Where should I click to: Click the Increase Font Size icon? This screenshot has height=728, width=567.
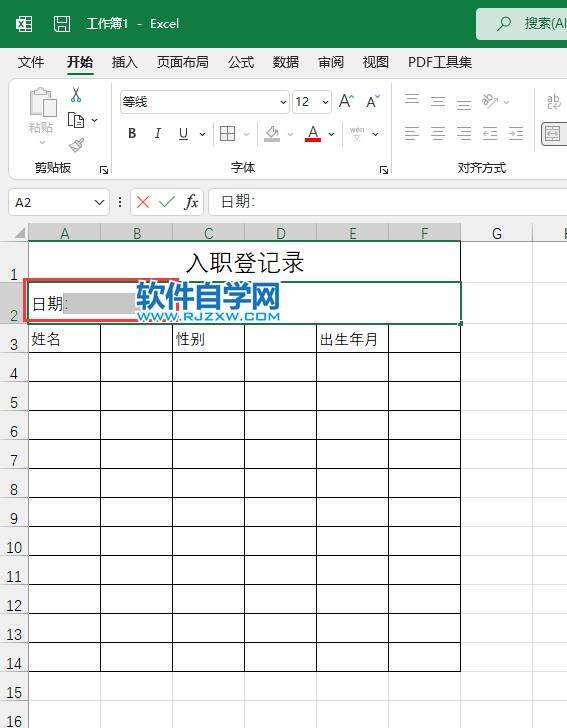pyautogui.click(x=346, y=101)
